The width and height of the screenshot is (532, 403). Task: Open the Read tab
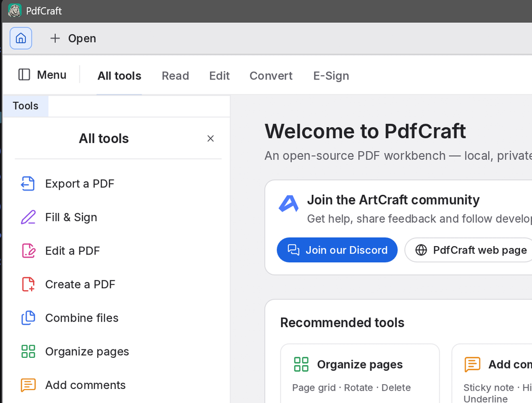tap(176, 76)
